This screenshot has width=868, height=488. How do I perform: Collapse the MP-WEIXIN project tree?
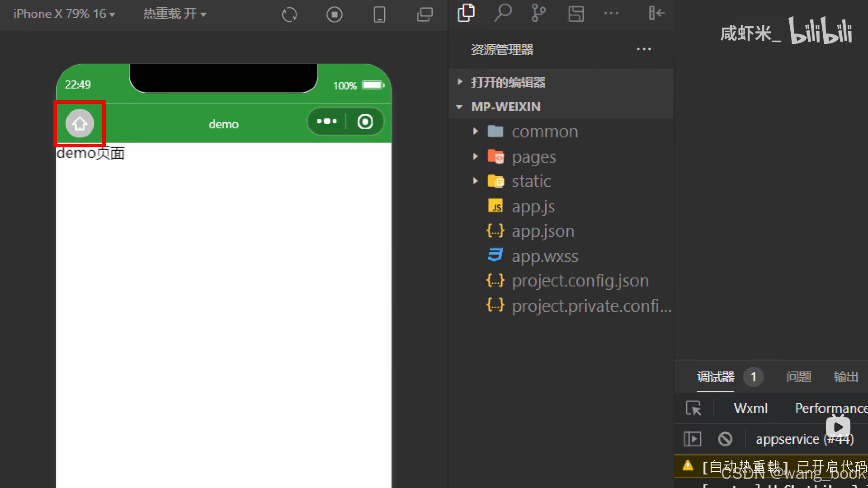coord(561,107)
